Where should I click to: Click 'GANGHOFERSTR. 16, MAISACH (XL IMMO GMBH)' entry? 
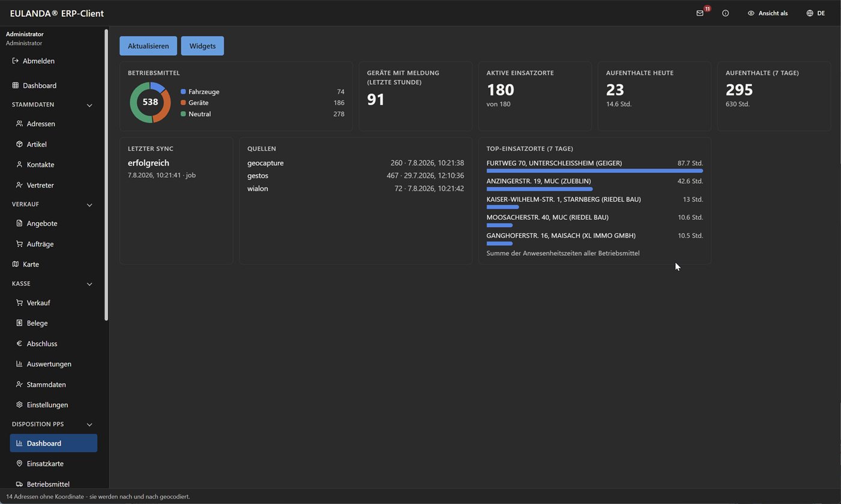click(561, 235)
